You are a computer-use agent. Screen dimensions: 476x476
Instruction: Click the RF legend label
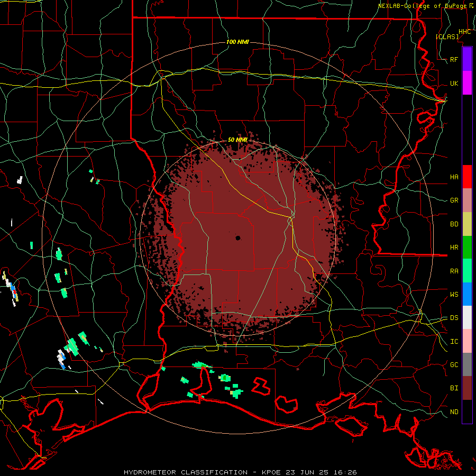click(454, 59)
